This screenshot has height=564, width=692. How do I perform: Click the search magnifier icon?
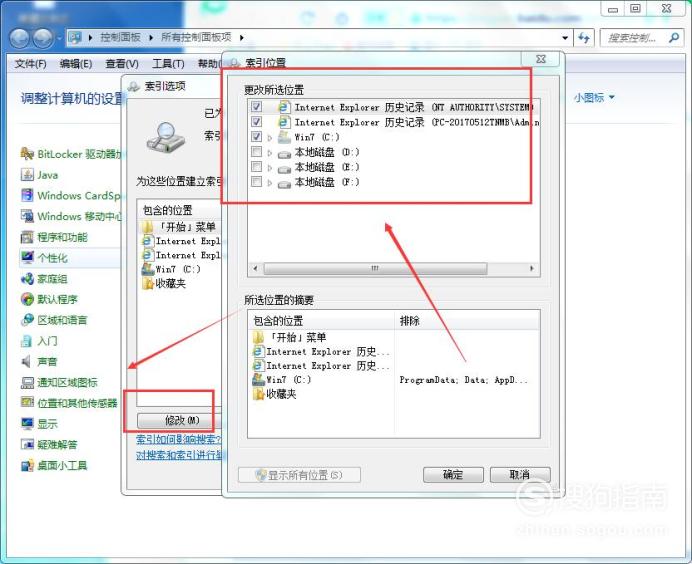674,38
